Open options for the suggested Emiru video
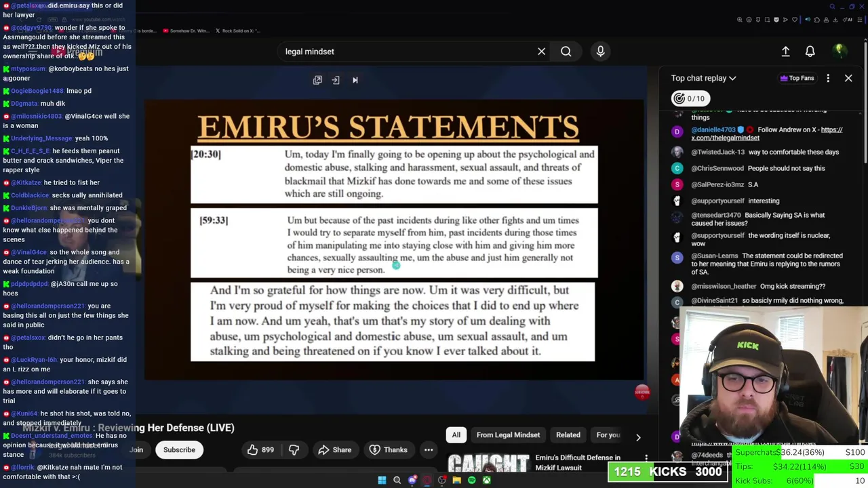 pos(646,459)
